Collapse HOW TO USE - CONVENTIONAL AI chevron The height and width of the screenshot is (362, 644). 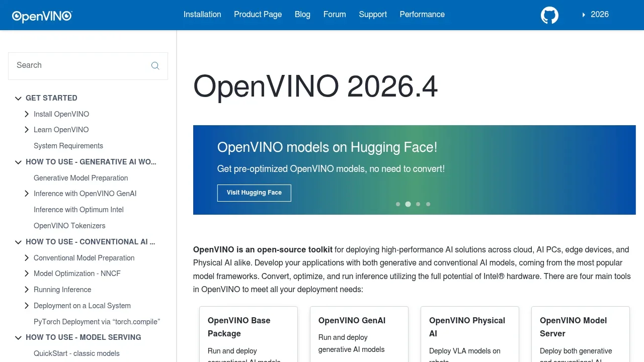point(18,242)
